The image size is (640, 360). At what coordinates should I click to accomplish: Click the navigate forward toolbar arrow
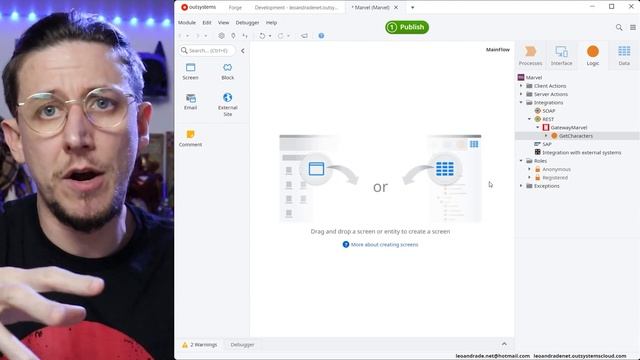198,36
